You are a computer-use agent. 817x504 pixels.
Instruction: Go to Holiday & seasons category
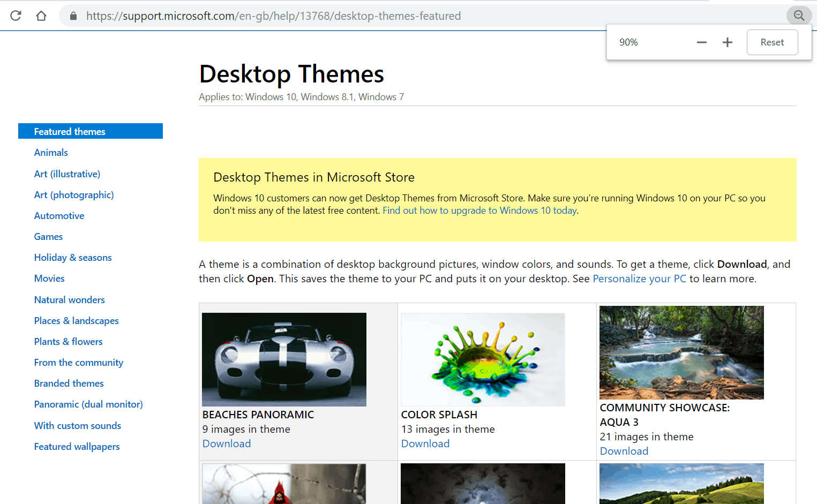[x=73, y=258]
